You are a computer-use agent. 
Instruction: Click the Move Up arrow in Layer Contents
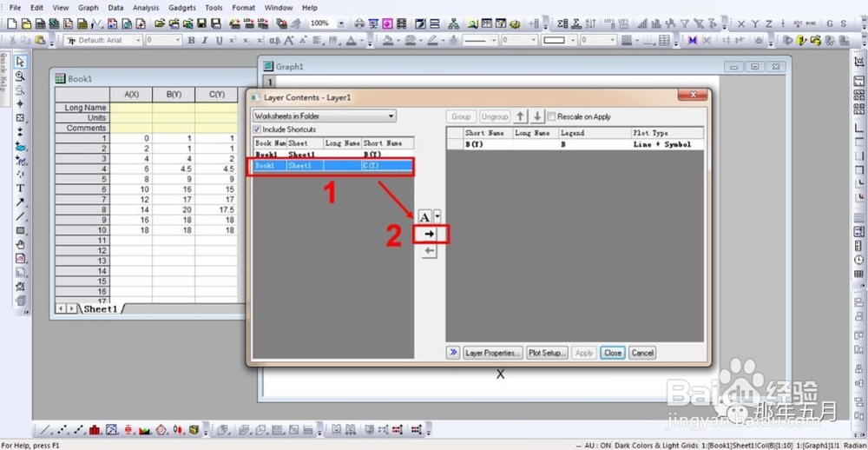520,116
